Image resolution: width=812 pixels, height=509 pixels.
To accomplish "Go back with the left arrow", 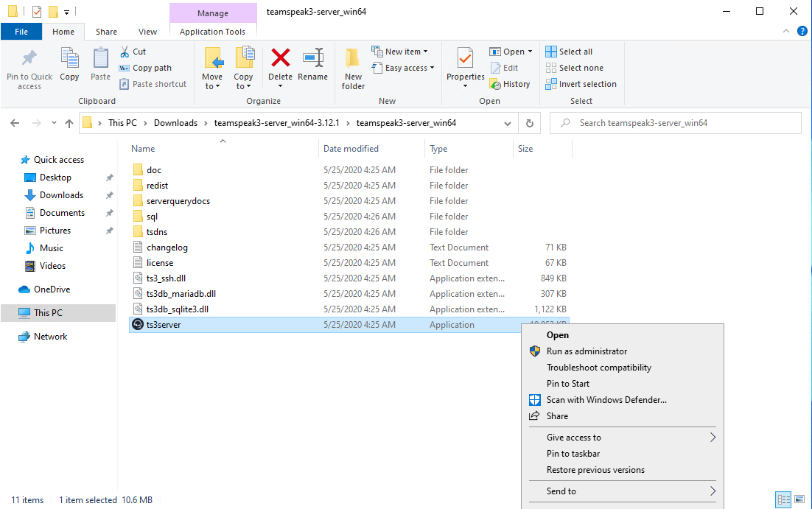I will pyautogui.click(x=15, y=123).
